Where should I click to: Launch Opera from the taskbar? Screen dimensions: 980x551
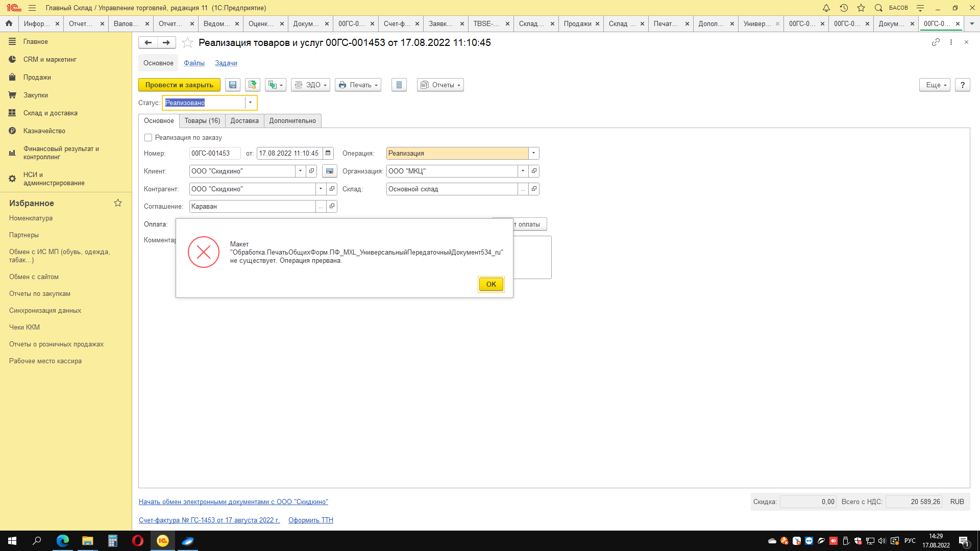pyautogui.click(x=137, y=541)
